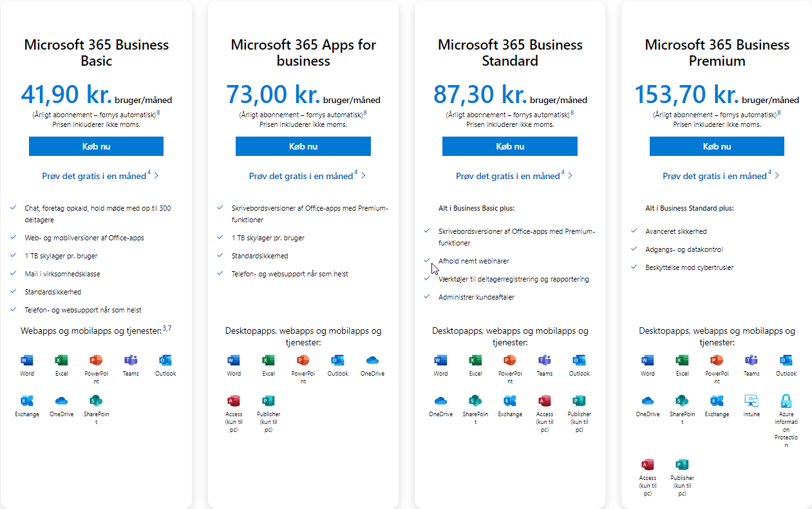Click footnote 8 beside Business Premium subscription text
812x509 pixels.
pos(780,113)
